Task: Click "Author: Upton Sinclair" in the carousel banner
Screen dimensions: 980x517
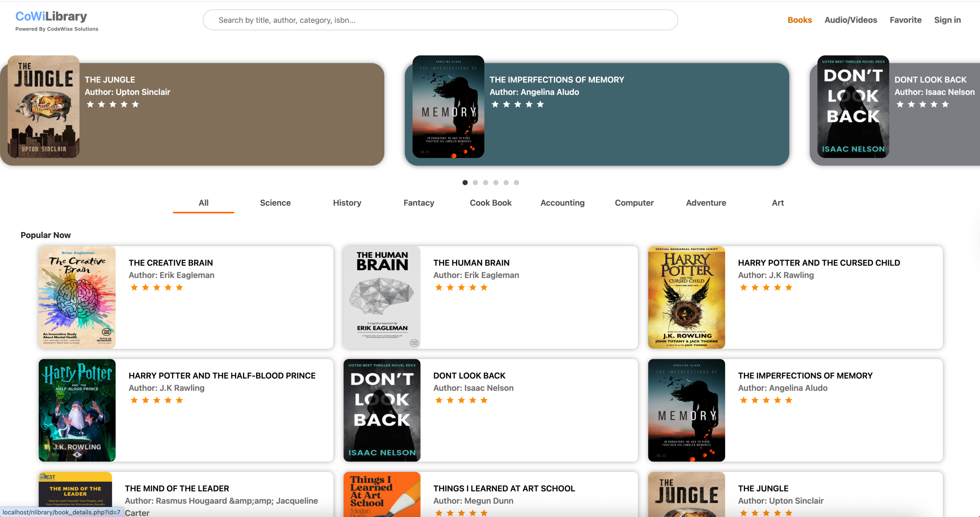Action: pyautogui.click(x=127, y=92)
